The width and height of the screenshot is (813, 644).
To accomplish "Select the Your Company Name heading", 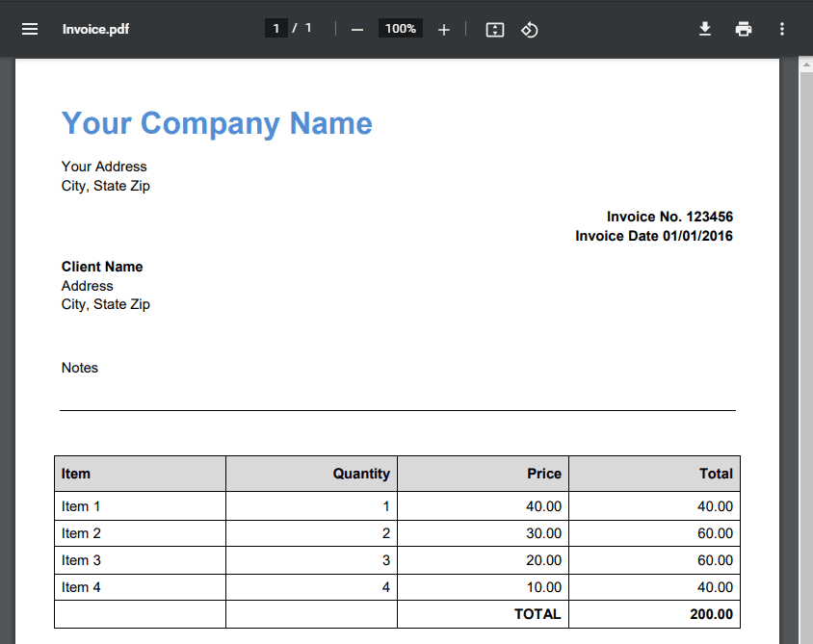I will tap(216, 123).
